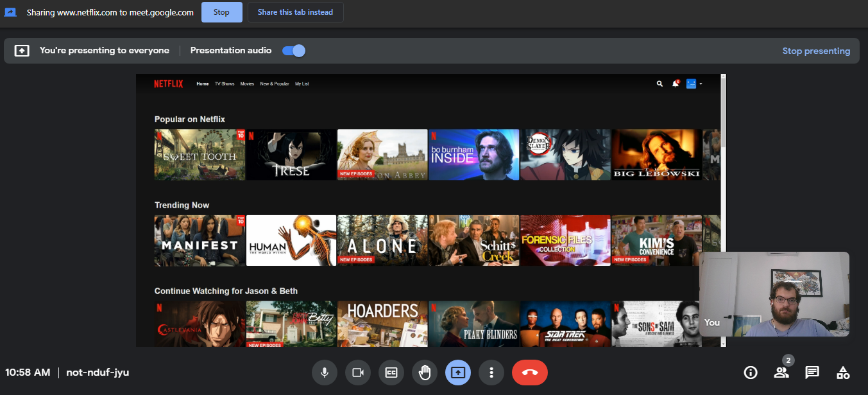Viewport: 868px width, 395px height.
Task: Select the Betty thumbnail with house
Action: 291,324
